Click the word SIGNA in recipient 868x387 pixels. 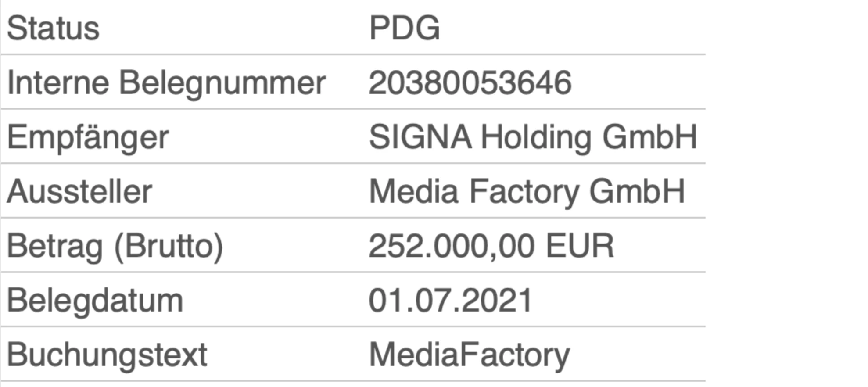(x=420, y=137)
